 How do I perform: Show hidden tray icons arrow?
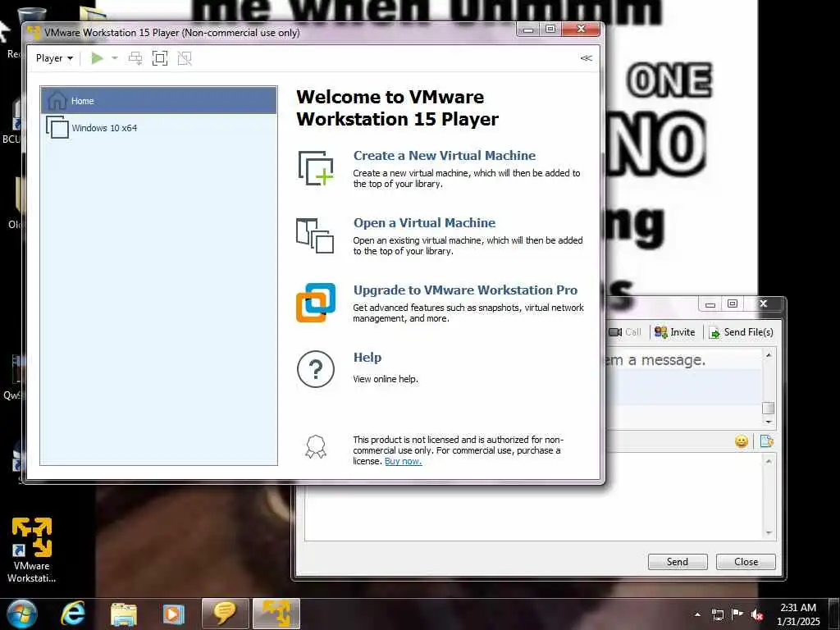pyautogui.click(x=697, y=614)
